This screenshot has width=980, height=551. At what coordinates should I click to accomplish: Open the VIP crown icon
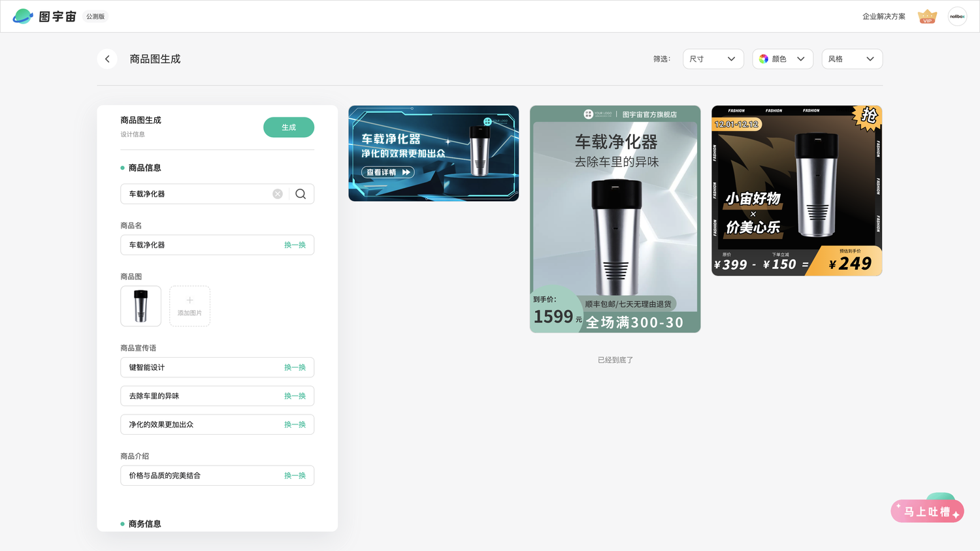click(927, 16)
